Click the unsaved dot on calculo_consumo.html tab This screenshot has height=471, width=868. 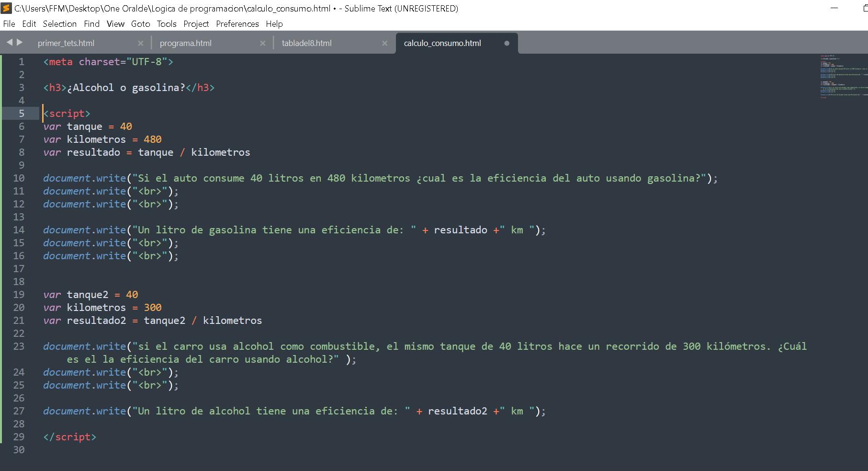click(x=507, y=43)
